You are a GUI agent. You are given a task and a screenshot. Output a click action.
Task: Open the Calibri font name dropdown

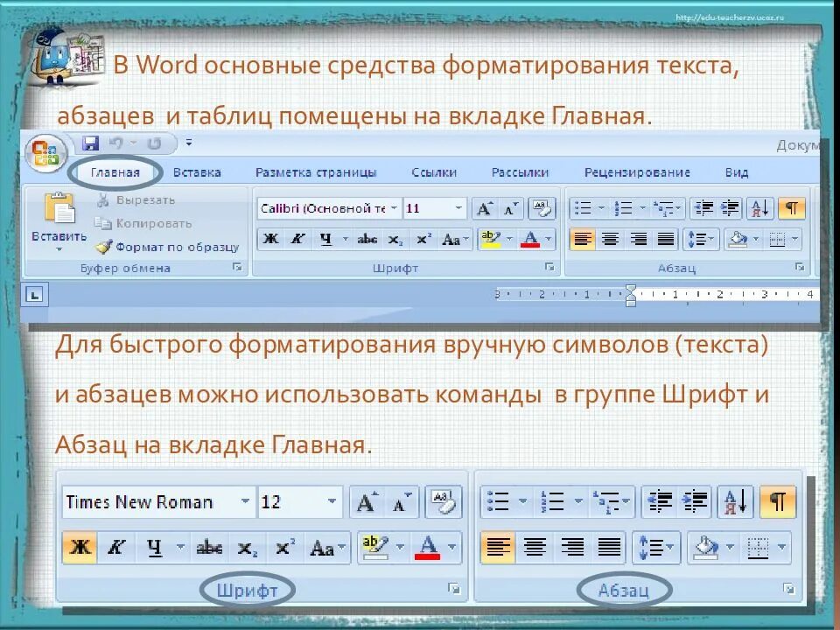coord(394,208)
